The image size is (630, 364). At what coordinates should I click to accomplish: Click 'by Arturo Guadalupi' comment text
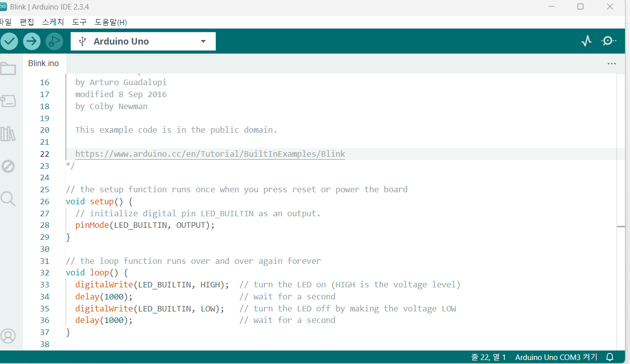pos(121,82)
